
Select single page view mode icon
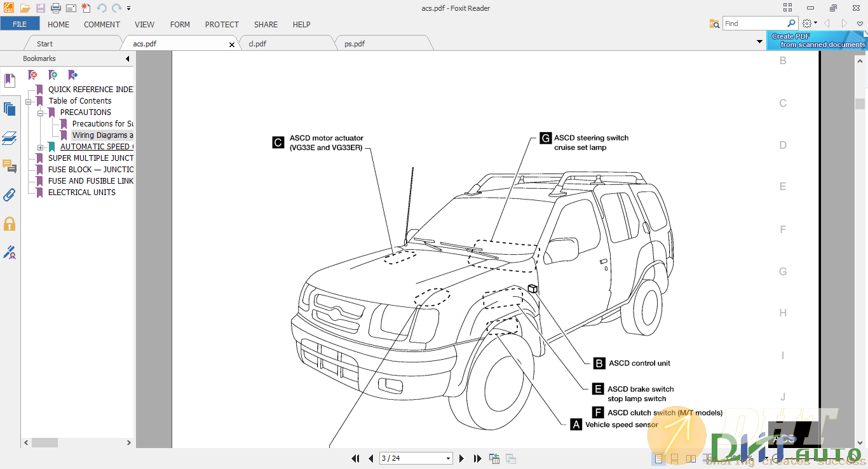658,458
